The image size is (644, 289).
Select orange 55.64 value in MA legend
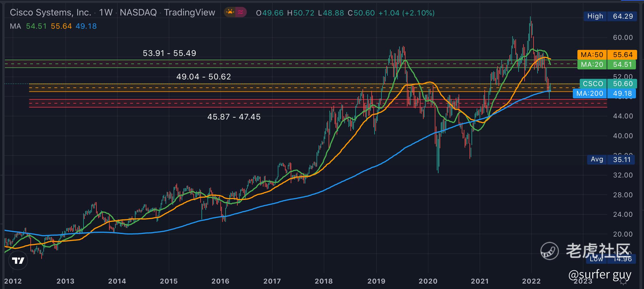(x=61, y=26)
